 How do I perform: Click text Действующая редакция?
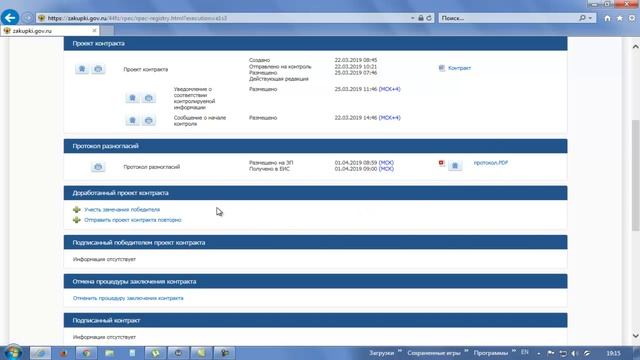click(279, 79)
